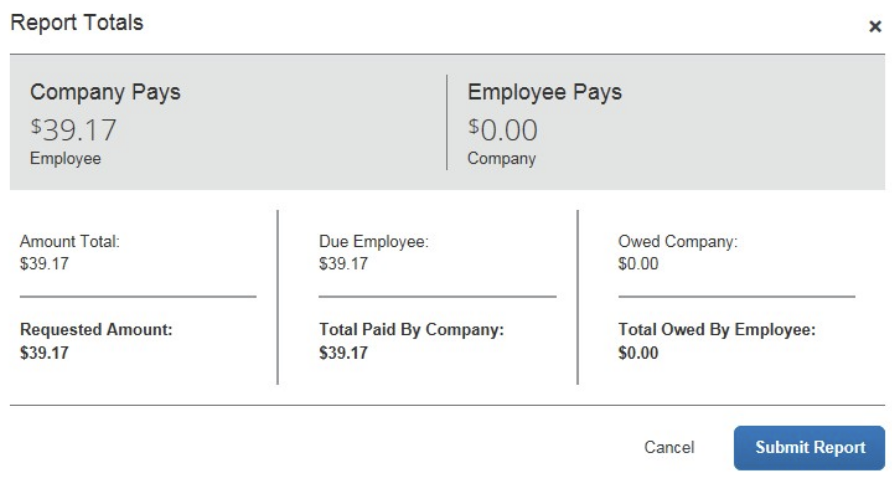This screenshot has height=484, width=892.
Task: Click the Total Owed By Employee label
Action: [x=716, y=330]
